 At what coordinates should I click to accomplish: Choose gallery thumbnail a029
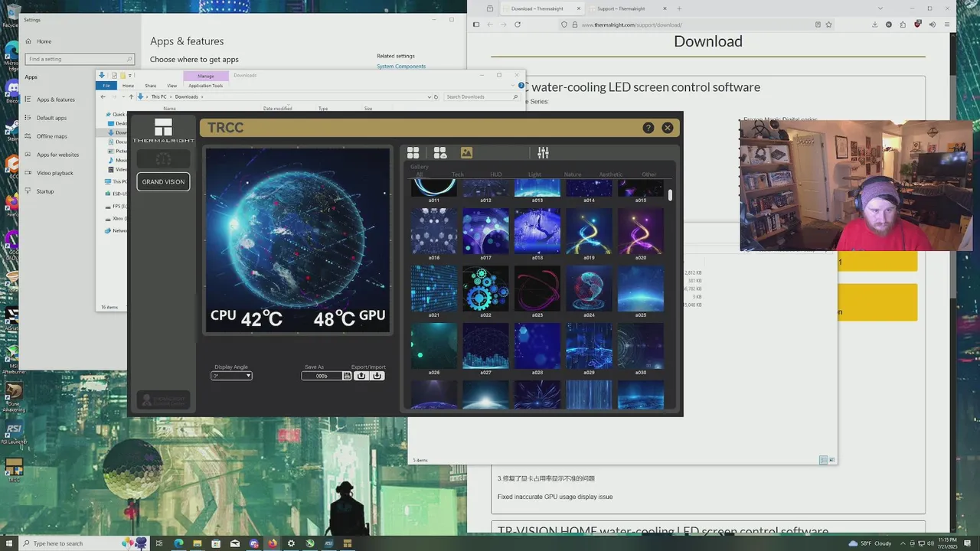tap(589, 346)
